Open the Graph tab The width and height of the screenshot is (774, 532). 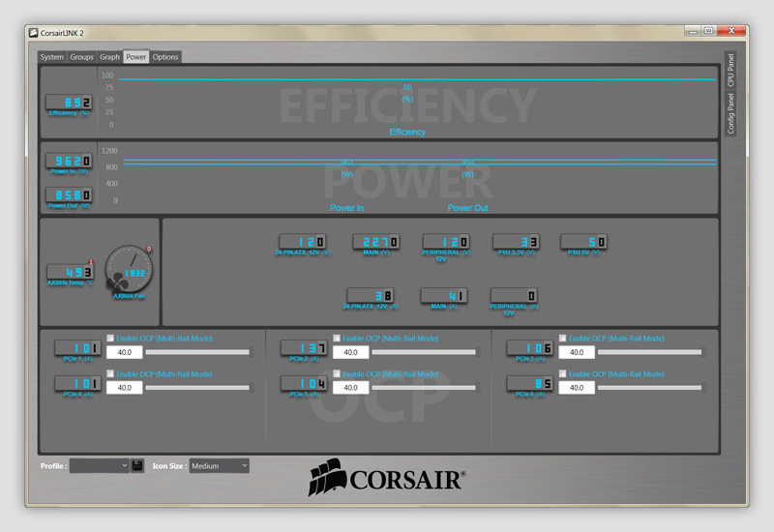pyautogui.click(x=109, y=57)
